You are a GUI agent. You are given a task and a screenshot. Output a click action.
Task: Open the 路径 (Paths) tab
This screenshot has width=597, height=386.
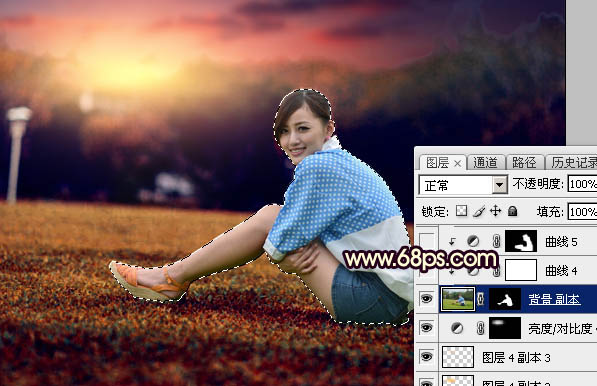point(524,163)
